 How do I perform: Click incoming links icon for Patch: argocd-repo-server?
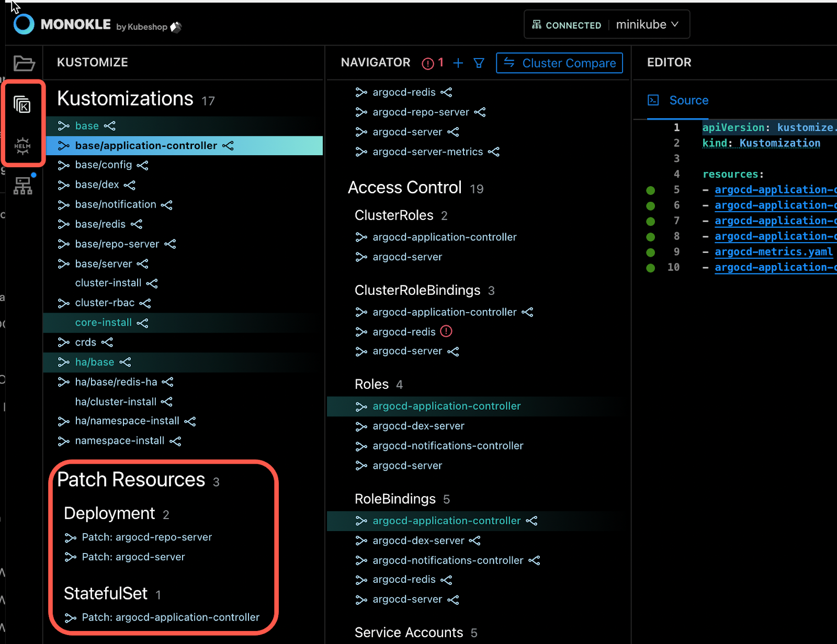click(71, 537)
